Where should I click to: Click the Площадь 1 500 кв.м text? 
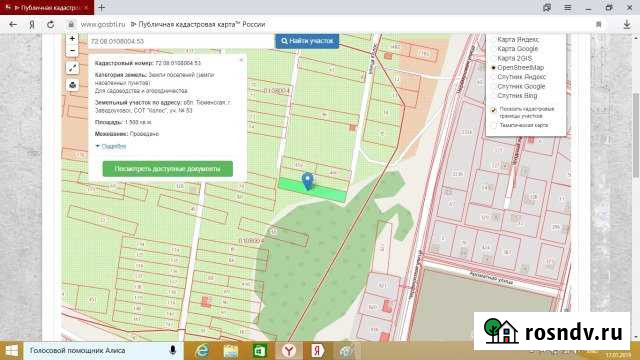[x=123, y=122]
